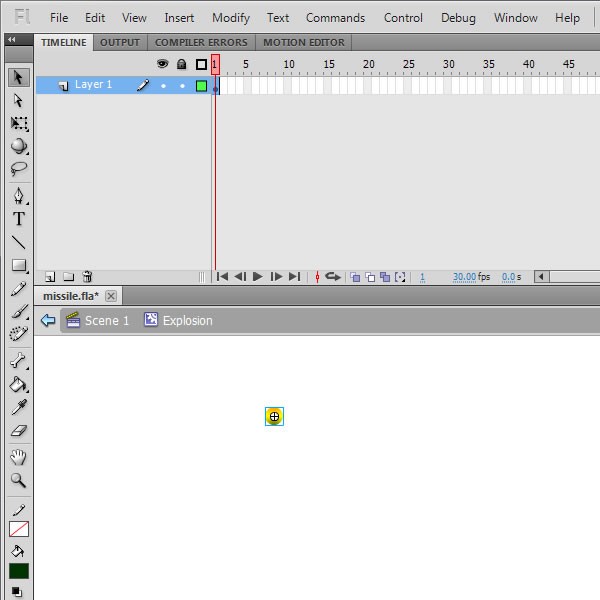
Task: Click the Explosion symbol breadcrumb
Action: (178, 320)
